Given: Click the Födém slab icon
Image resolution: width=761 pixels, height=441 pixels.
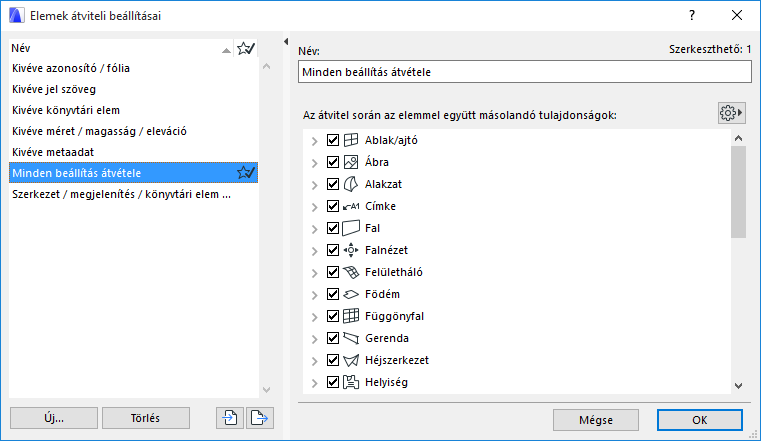Looking at the screenshot, I should click(351, 294).
